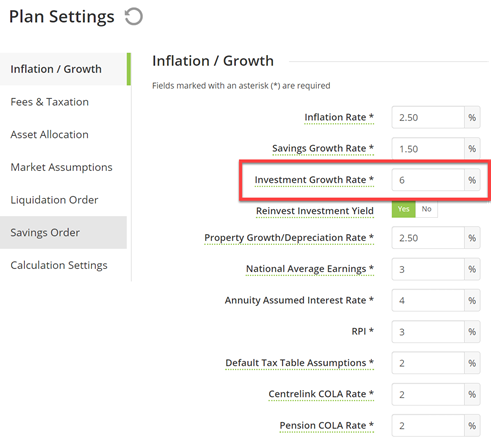Click the Inflation Rate input field

(428, 117)
